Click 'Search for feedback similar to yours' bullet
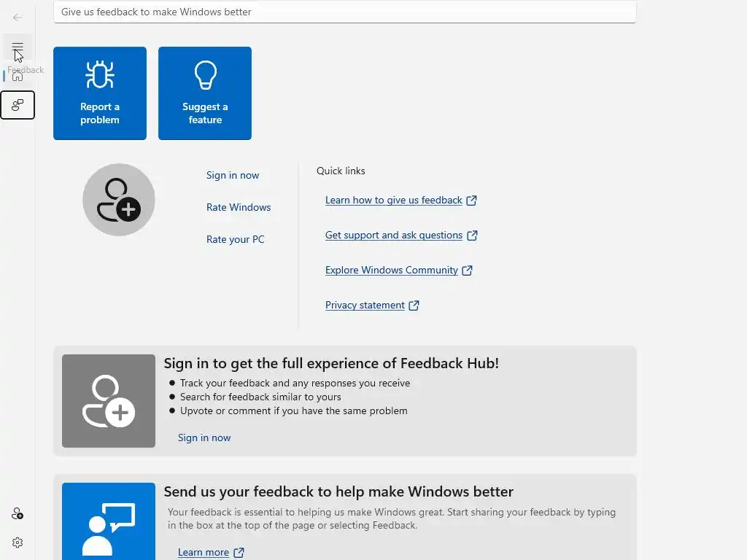Image resolution: width=747 pixels, height=560 pixels. 260,397
